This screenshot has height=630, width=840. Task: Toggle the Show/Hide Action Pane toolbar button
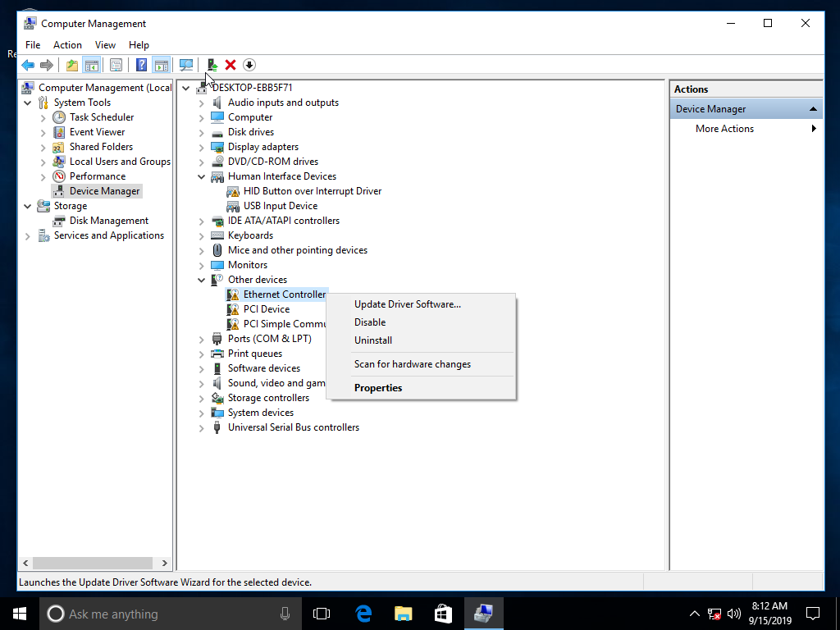click(161, 65)
